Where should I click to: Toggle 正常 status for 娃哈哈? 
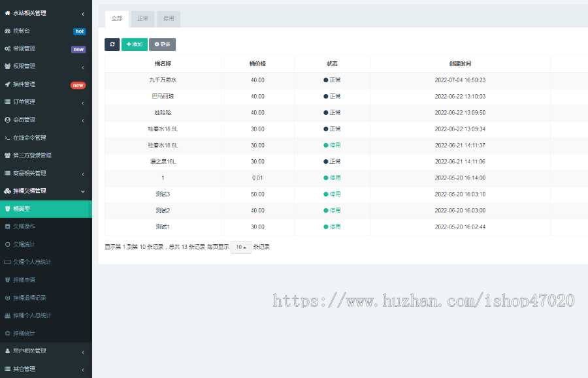coord(333,113)
